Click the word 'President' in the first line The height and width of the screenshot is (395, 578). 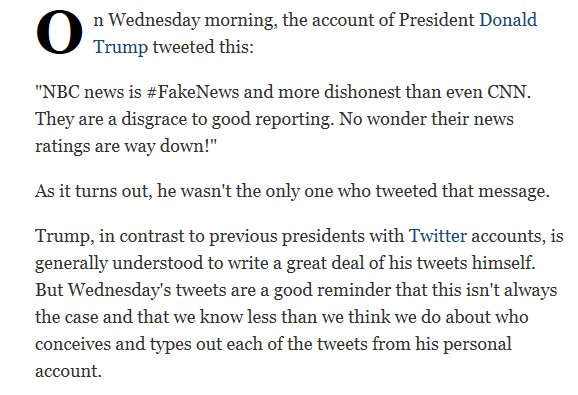pyautogui.click(x=436, y=20)
